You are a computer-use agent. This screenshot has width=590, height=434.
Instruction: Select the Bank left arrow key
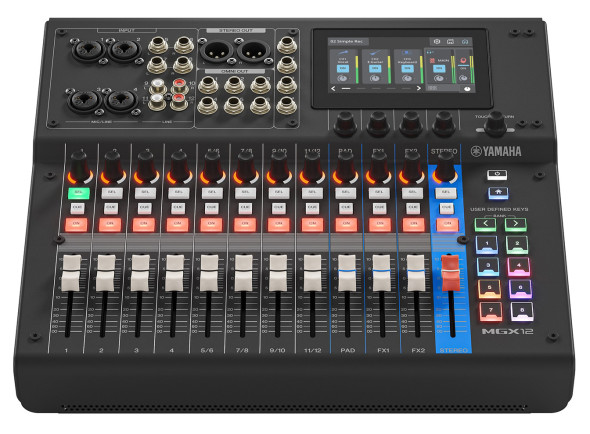[485, 224]
